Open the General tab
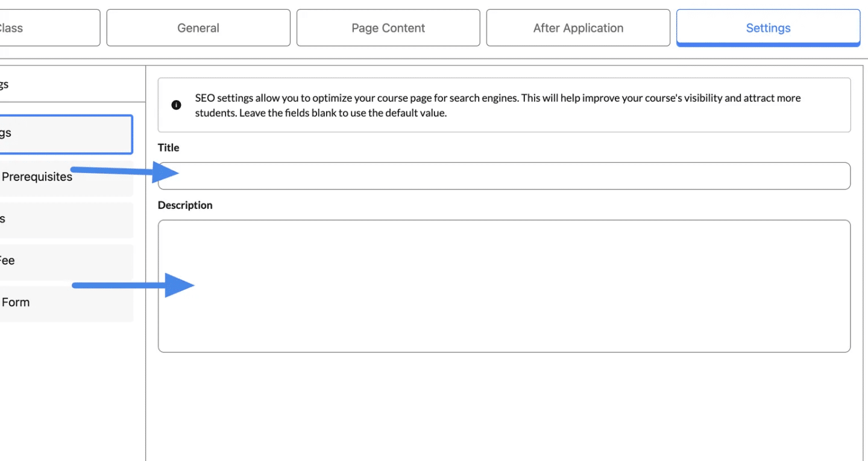868x461 pixels. pos(198,28)
